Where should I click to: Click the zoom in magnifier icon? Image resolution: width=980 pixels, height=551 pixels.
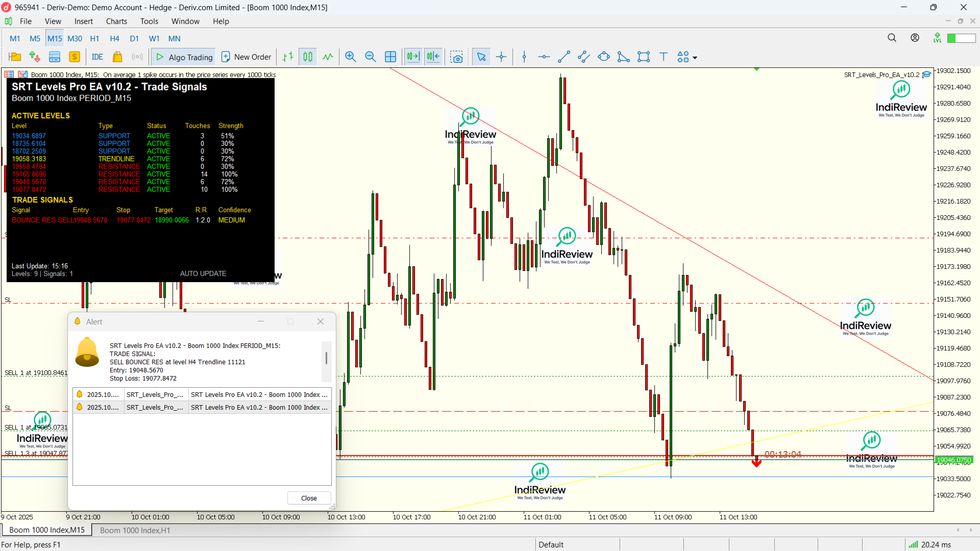tap(350, 57)
